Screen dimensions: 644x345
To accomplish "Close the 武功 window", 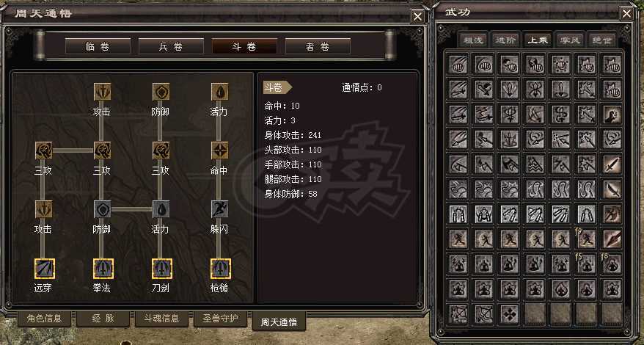I will tap(626, 14).
